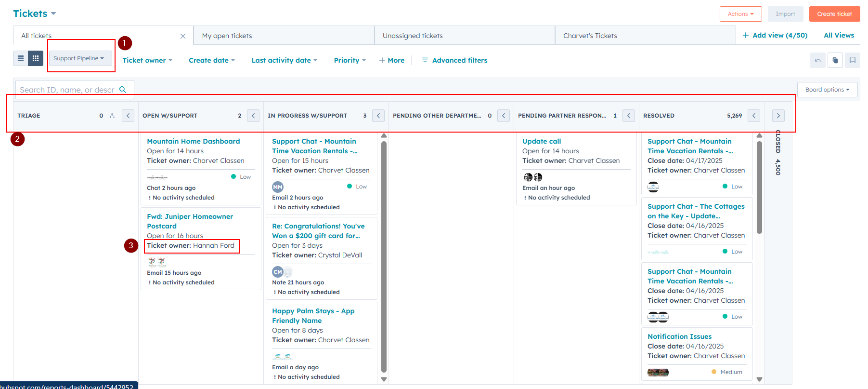Open the Mountain Home Dashboard ticket
The height and width of the screenshot is (389, 868).
[x=193, y=141]
